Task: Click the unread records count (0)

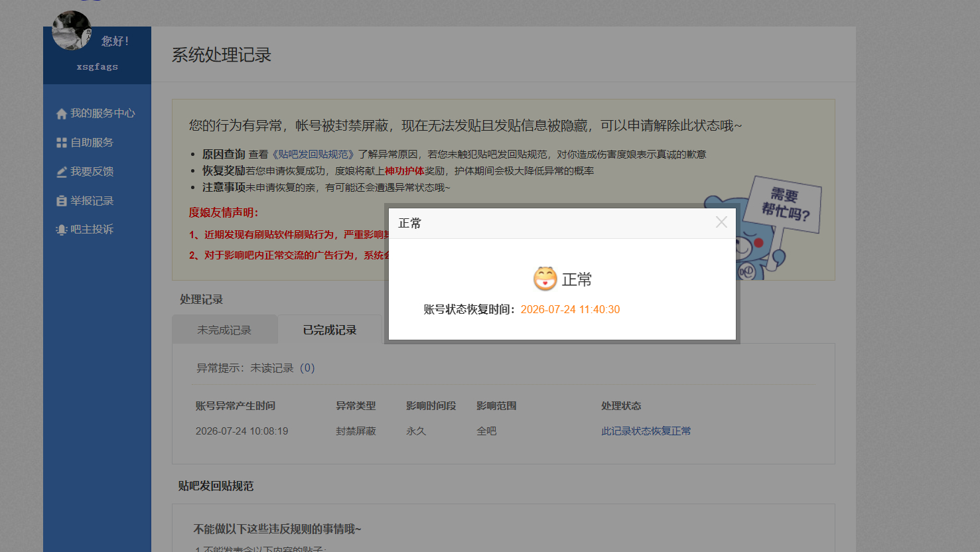Action: [307, 368]
